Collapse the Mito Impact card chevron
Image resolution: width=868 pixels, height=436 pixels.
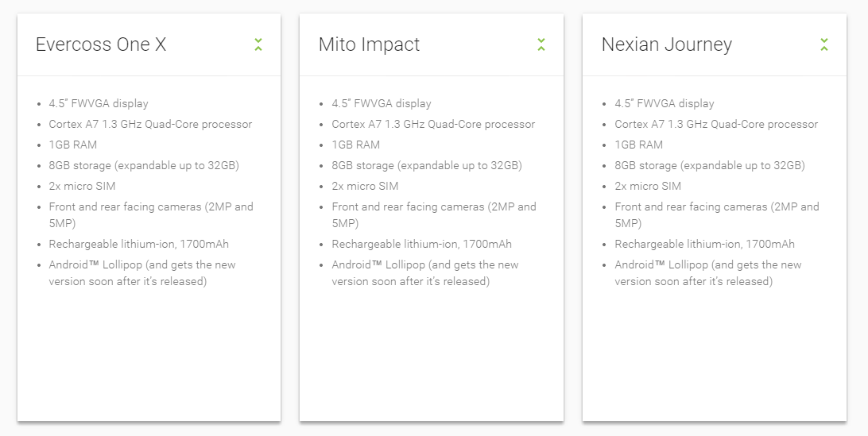pyautogui.click(x=541, y=44)
